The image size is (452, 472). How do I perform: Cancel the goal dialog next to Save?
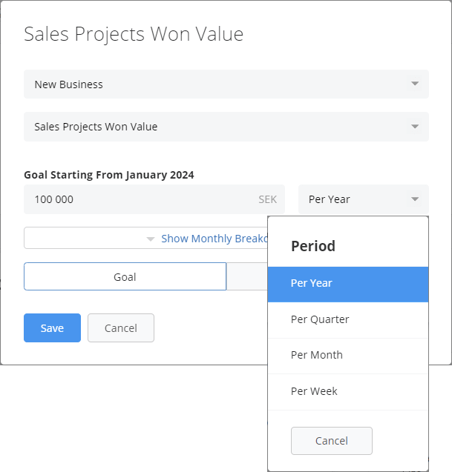[121, 328]
